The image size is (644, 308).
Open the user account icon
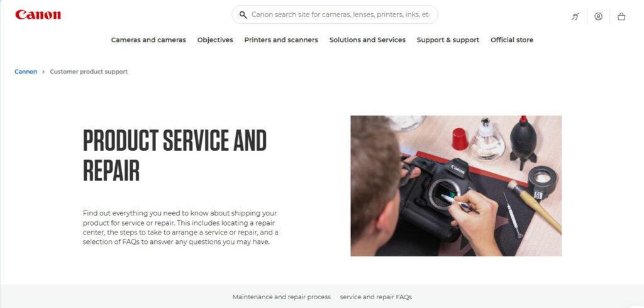(x=599, y=16)
